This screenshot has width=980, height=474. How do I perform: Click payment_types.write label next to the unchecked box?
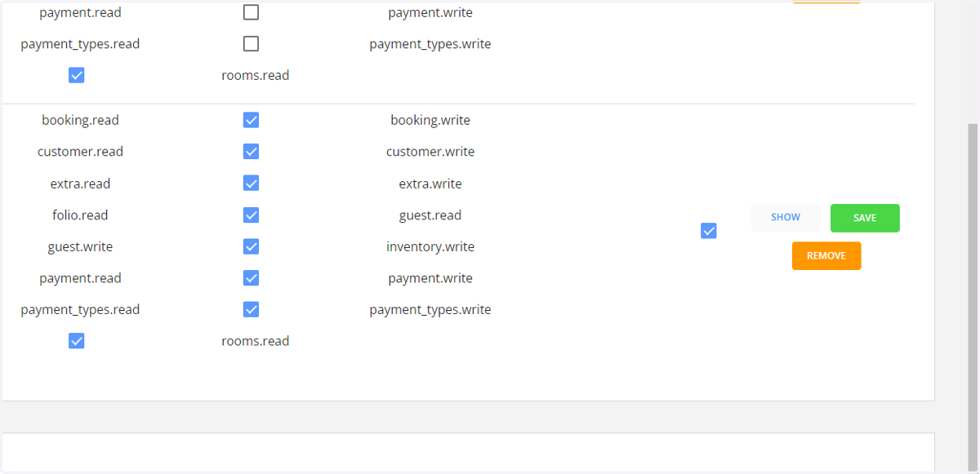(x=430, y=44)
